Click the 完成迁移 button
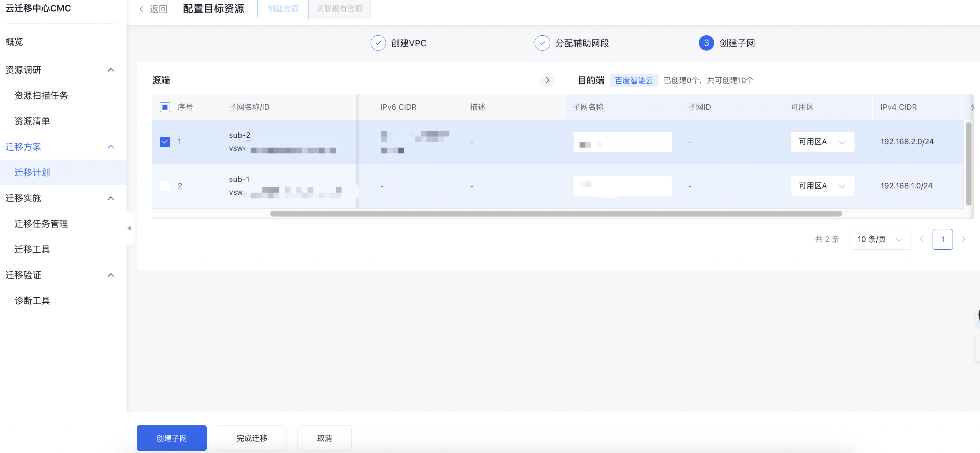980x453 pixels. pyautogui.click(x=252, y=438)
